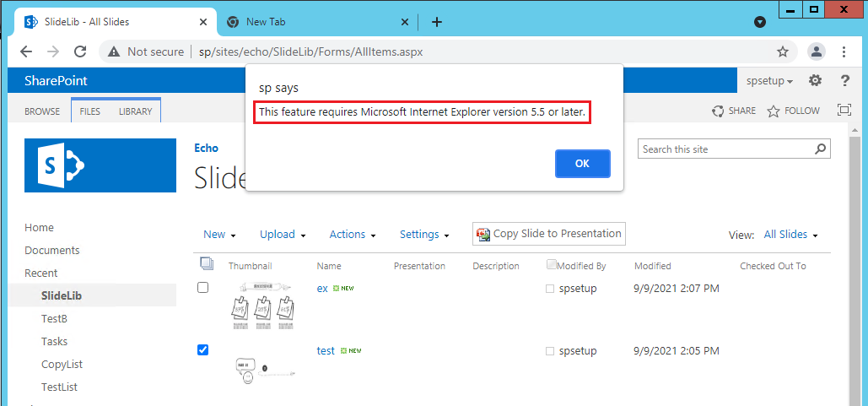Open Home in left navigation

point(39,228)
